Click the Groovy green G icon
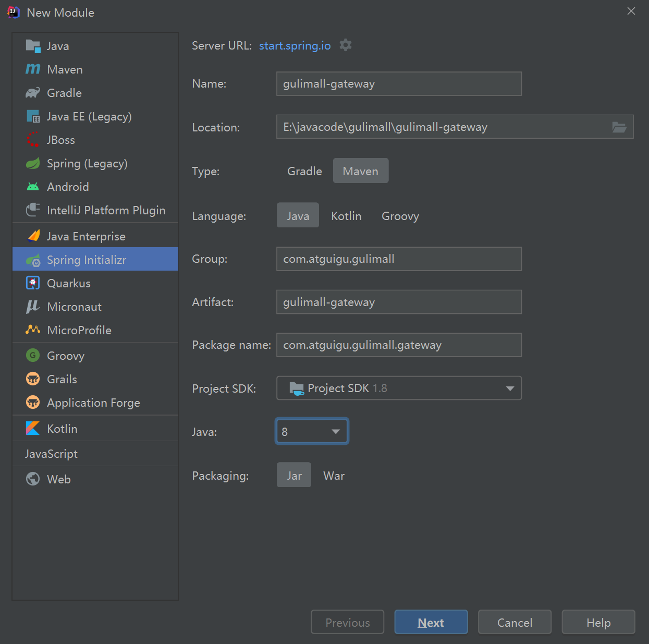The image size is (649, 644). pyautogui.click(x=33, y=356)
